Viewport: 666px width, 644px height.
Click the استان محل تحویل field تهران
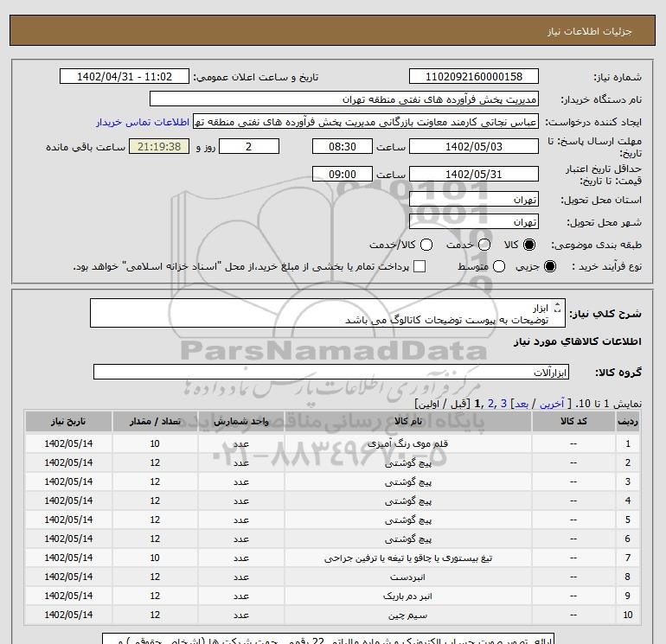click(474, 199)
